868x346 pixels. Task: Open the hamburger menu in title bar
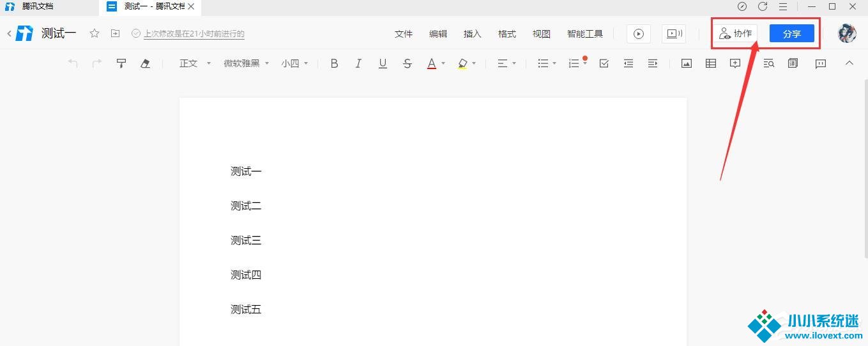pos(783,6)
